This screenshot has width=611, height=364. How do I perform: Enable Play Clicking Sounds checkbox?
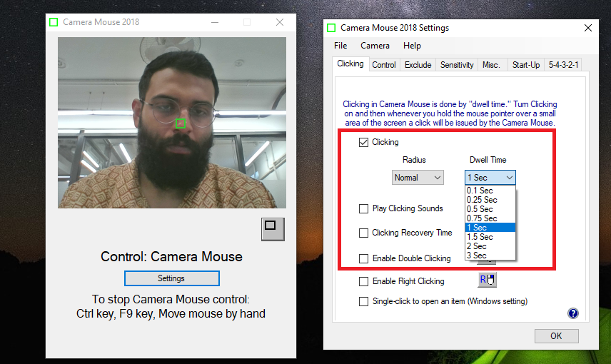pyautogui.click(x=363, y=209)
